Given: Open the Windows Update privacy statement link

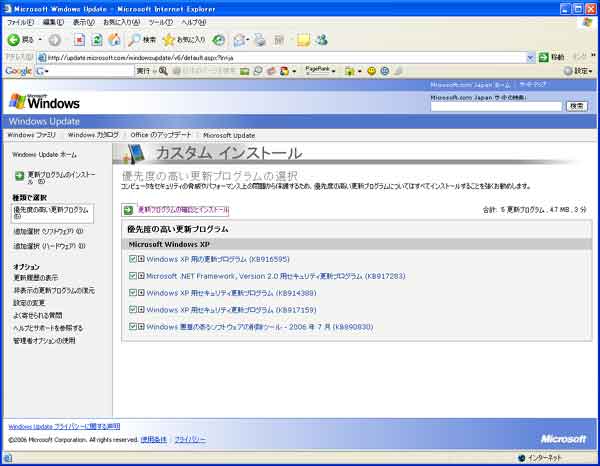Looking at the screenshot, I should pyautogui.click(x=64, y=426).
